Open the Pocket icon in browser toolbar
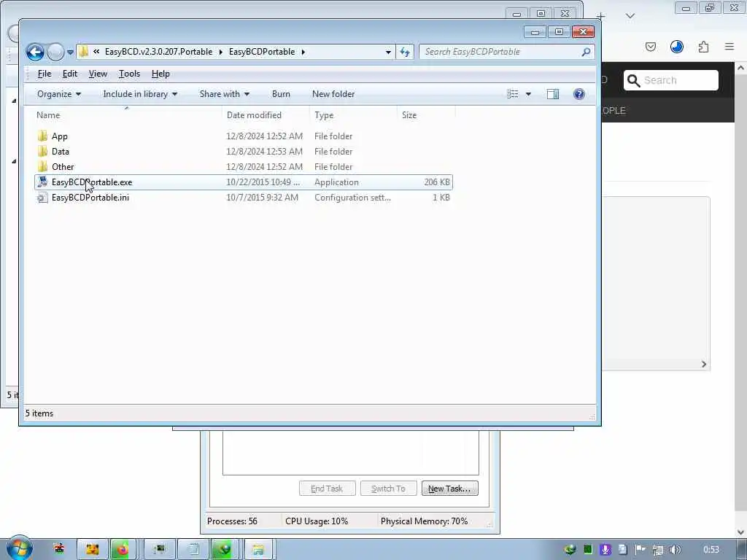Image resolution: width=747 pixels, height=560 pixels. (650, 47)
